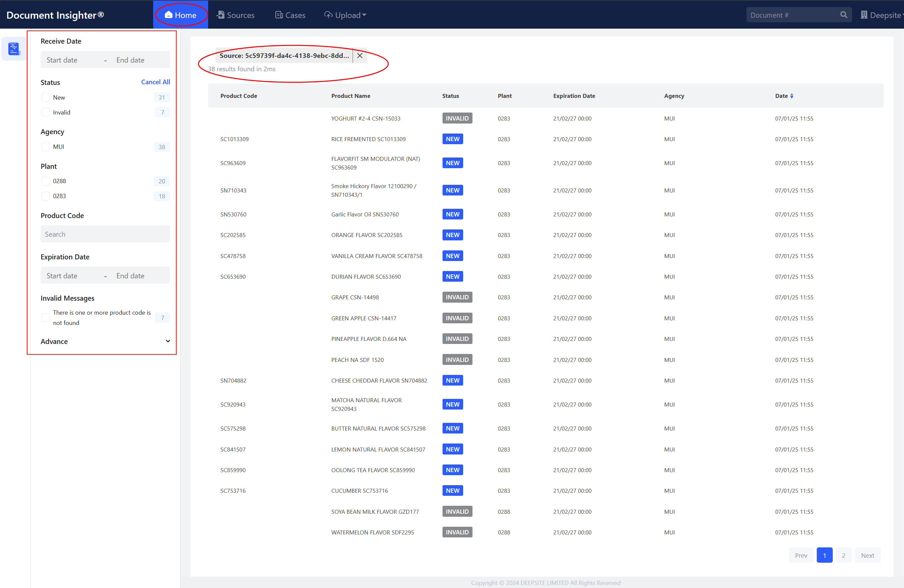Check the product code not found message filter
Image resolution: width=904 pixels, height=588 pixels.
[46, 317]
